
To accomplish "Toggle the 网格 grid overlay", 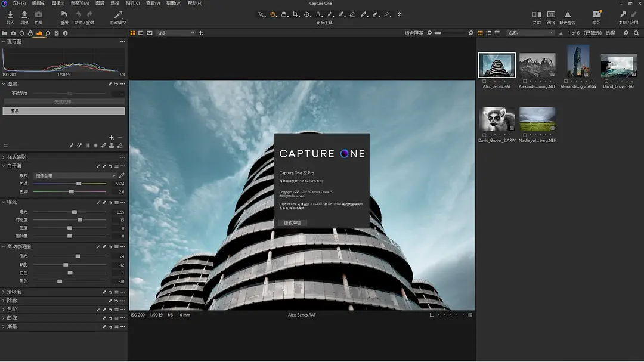I will click(x=551, y=14).
